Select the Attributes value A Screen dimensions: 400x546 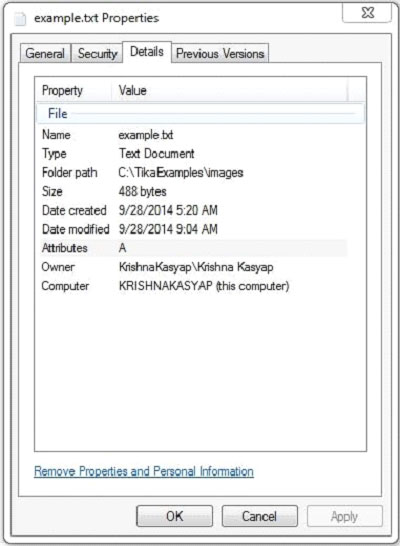coord(123,248)
